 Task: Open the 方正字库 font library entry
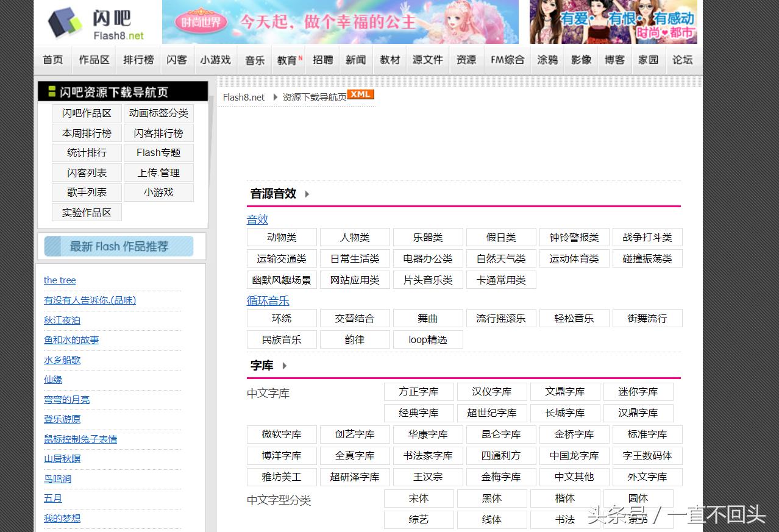coord(419,392)
